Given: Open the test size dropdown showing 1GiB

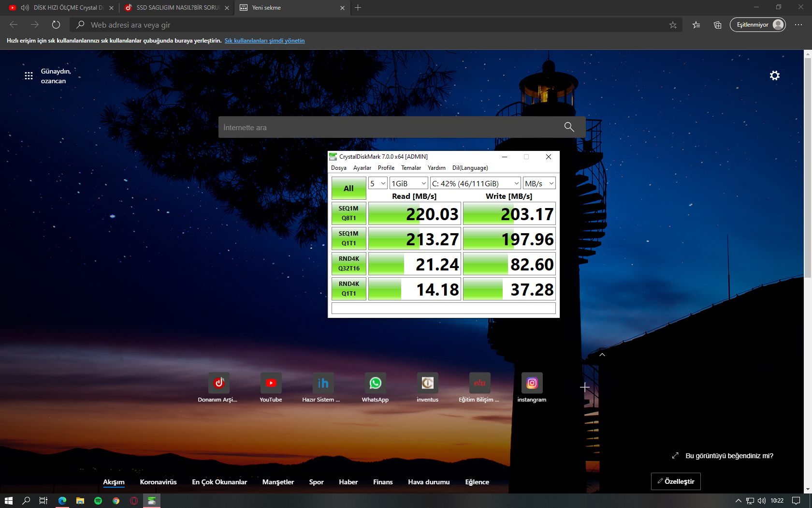Looking at the screenshot, I should (x=408, y=183).
